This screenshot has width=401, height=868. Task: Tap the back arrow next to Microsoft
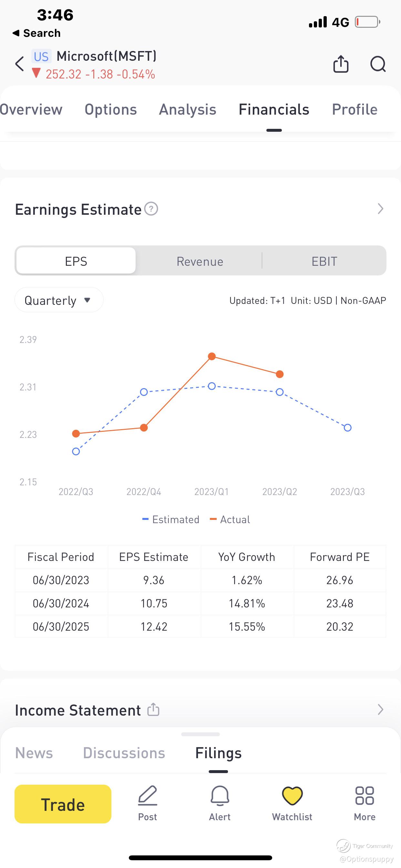(20, 64)
